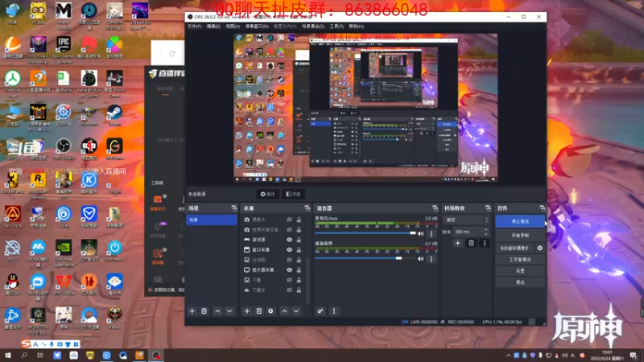
Task: Pop out the Controls (控件) dock panel
Action: click(x=542, y=208)
